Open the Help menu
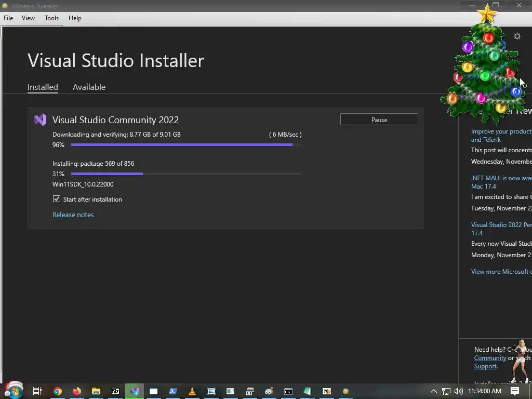Image resolution: width=532 pixels, height=399 pixels. [x=75, y=18]
